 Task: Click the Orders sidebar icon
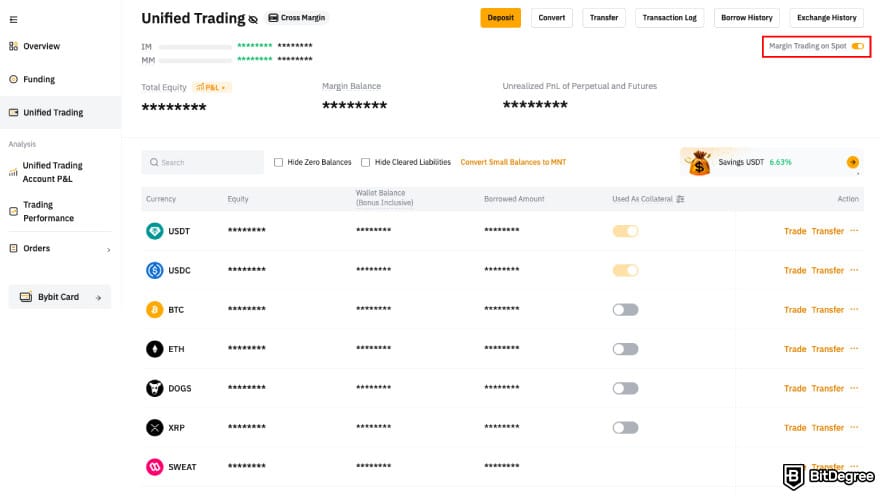13,248
